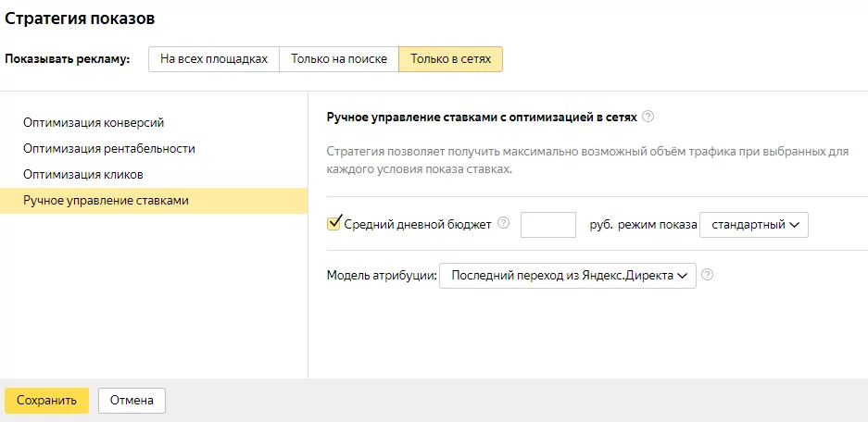Open the Модель атрибуции dropdown
This screenshot has width=868, height=422.
pyautogui.click(x=568, y=276)
